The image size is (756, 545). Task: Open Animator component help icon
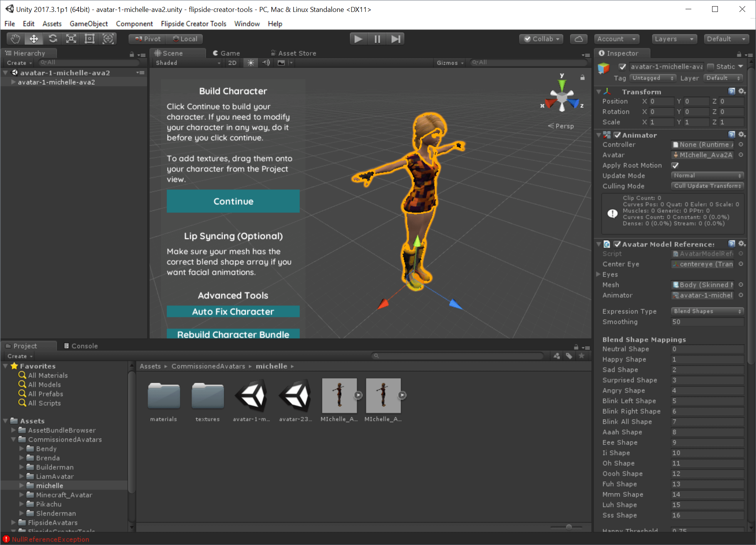[732, 134]
